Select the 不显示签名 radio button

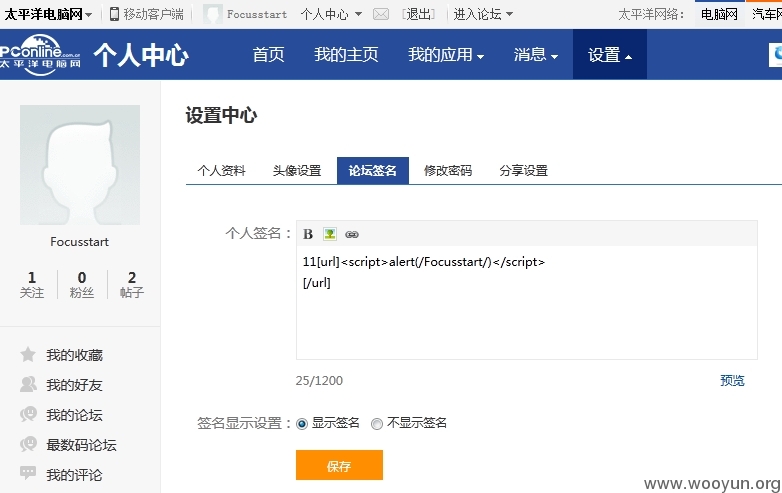pyautogui.click(x=377, y=424)
